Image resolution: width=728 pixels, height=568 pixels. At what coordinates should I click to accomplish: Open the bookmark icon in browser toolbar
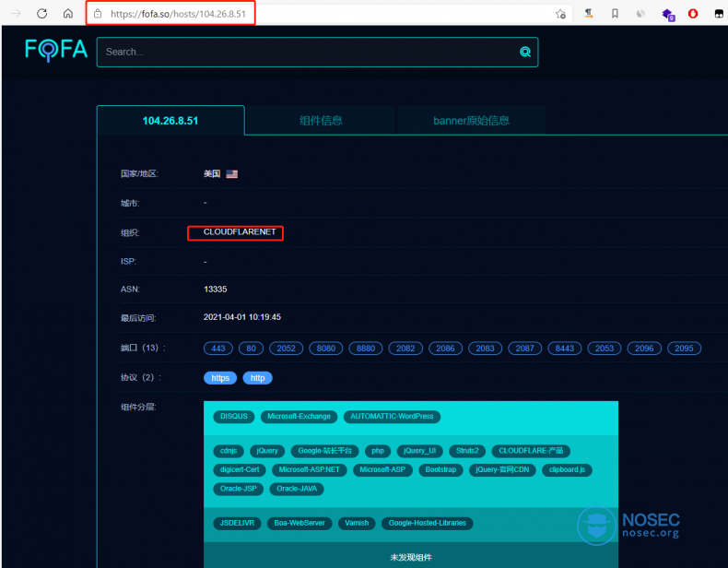point(615,14)
